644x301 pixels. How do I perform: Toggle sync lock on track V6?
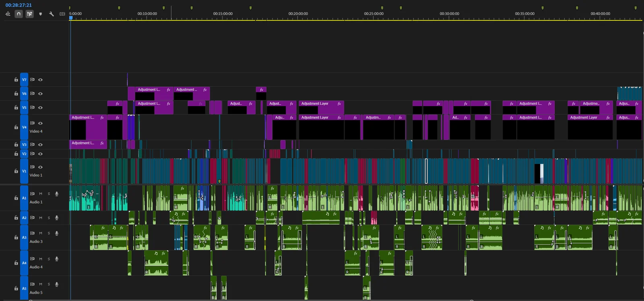32,93
